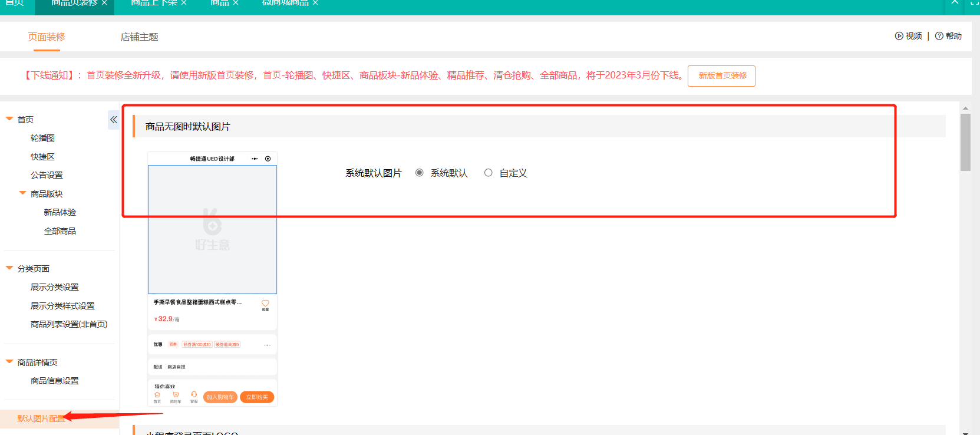
Task: Close the 商品 tab
Action: 236,3
